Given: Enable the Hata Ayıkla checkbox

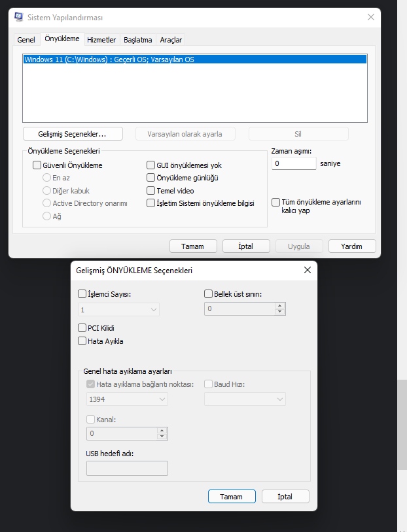Looking at the screenshot, I should pyautogui.click(x=82, y=341).
